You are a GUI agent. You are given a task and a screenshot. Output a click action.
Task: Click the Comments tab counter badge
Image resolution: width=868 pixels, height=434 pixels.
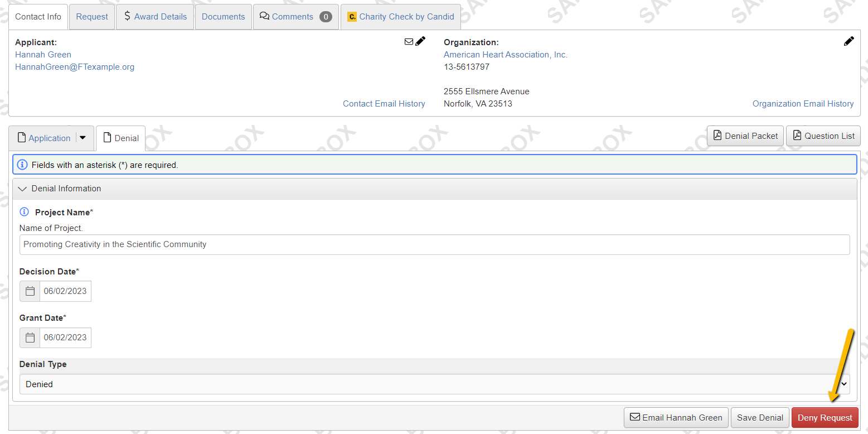point(326,17)
